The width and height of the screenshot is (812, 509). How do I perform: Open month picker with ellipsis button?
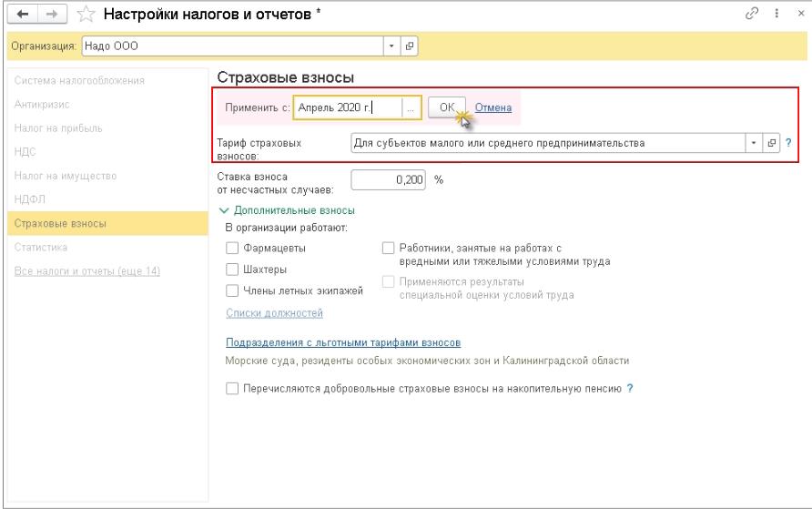[411, 107]
